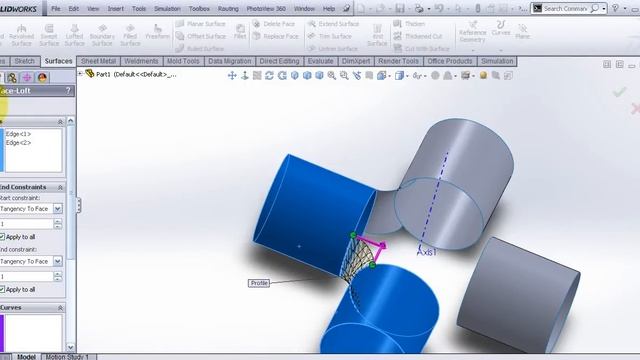Choose the Extend Surface command
Screen dimensions: 640x360
333,24
